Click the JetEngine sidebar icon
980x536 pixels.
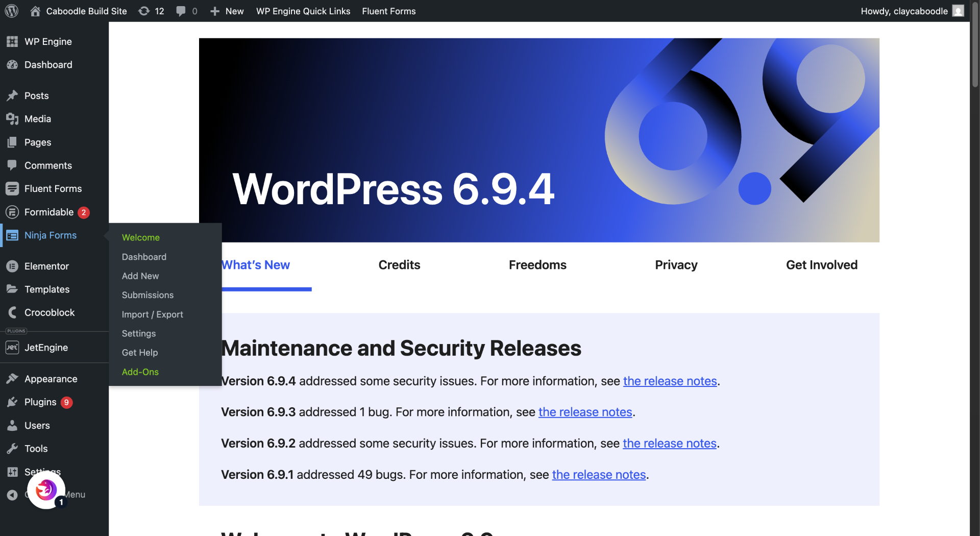click(12, 348)
